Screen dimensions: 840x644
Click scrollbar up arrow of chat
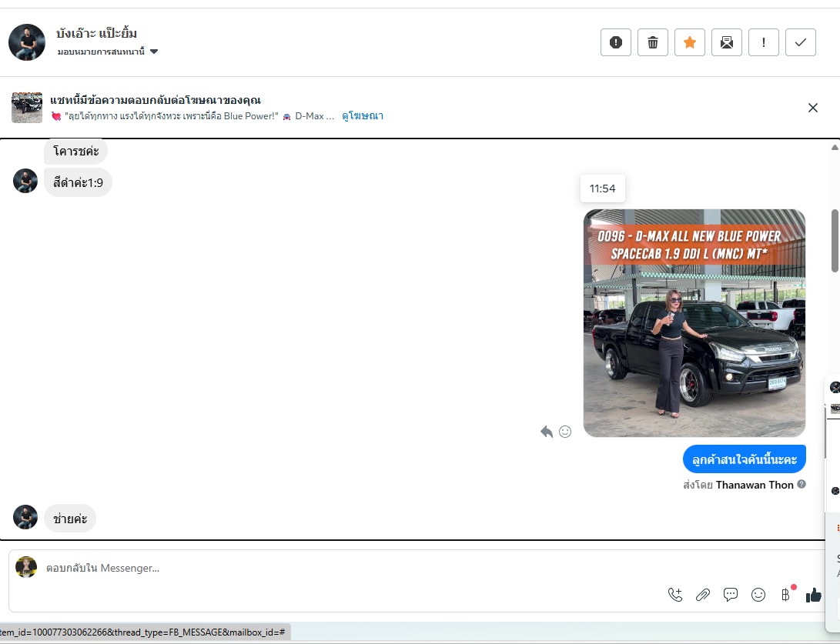pos(835,147)
